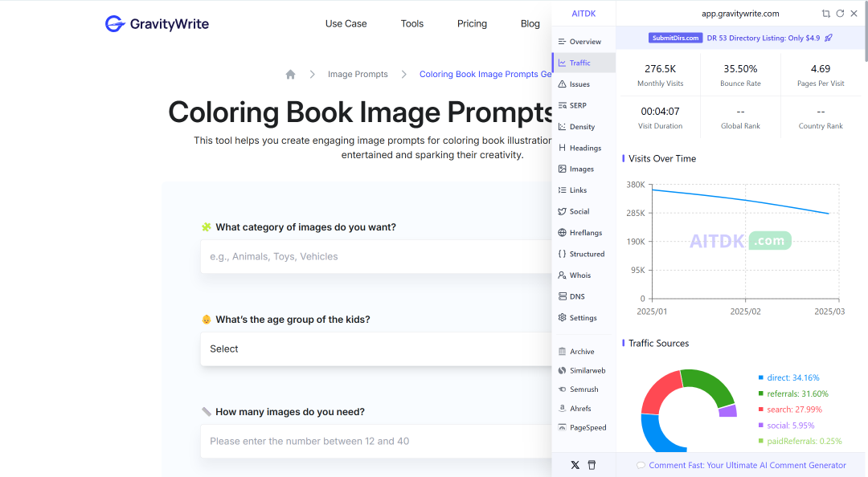868x477 pixels.
Task: Open the age group Select dropdown
Action: 376,349
